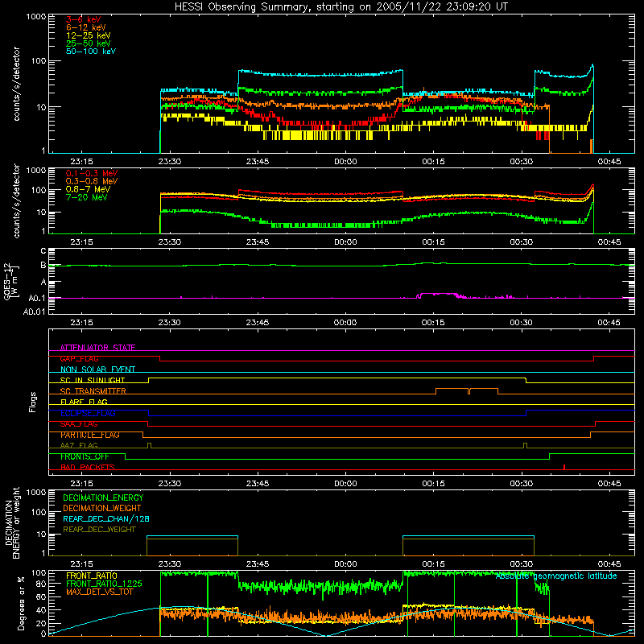Select the red '3-6 keV' legend label

pyautogui.click(x=83, y=19)
